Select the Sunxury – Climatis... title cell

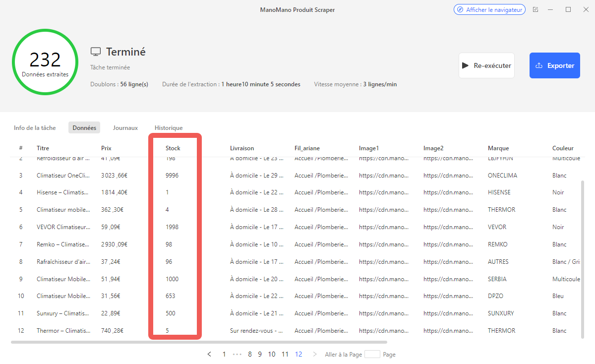pos(63,313)
